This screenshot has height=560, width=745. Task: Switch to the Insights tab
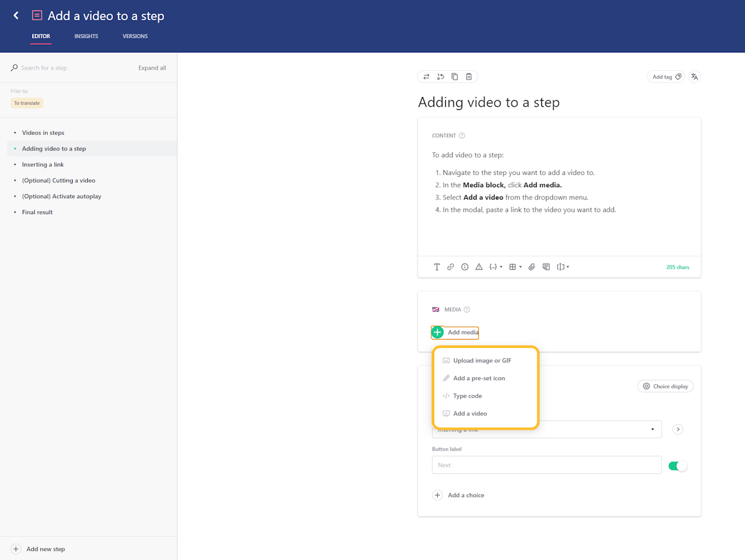86,36
